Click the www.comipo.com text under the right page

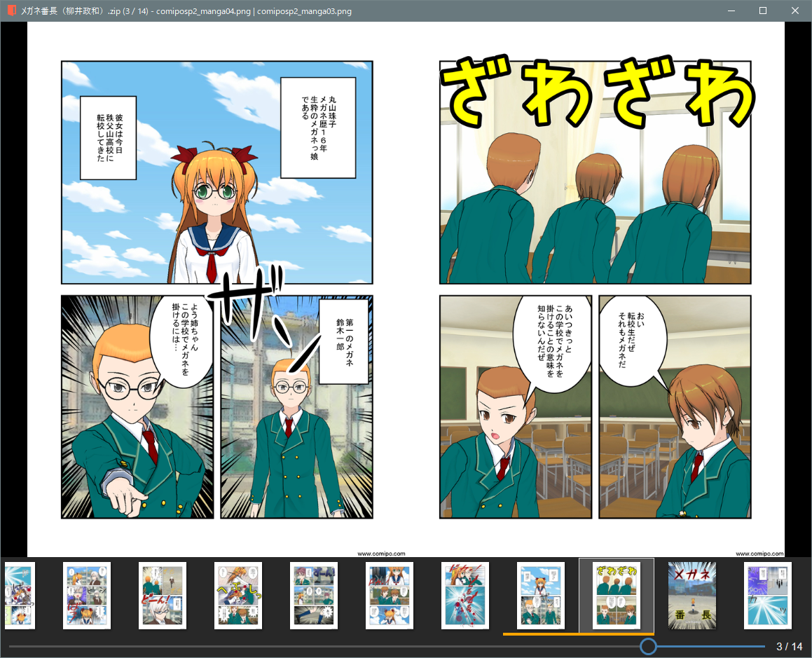pos(759,554)
